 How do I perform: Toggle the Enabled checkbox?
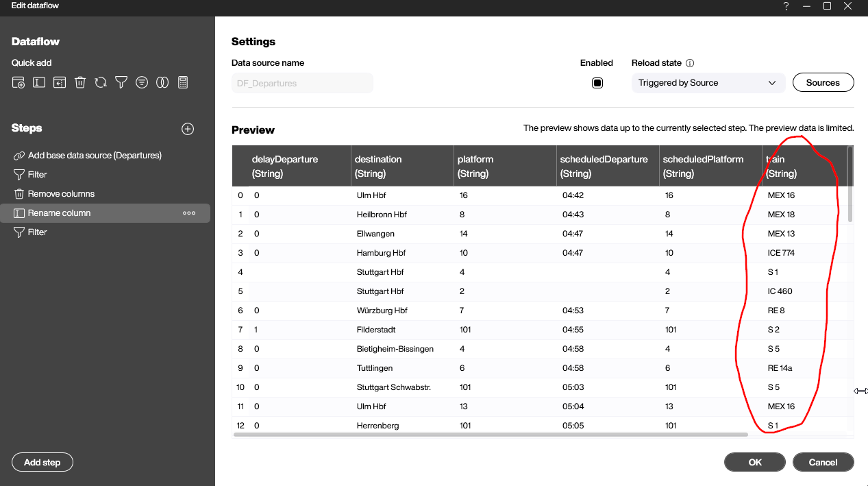[597, 83]
